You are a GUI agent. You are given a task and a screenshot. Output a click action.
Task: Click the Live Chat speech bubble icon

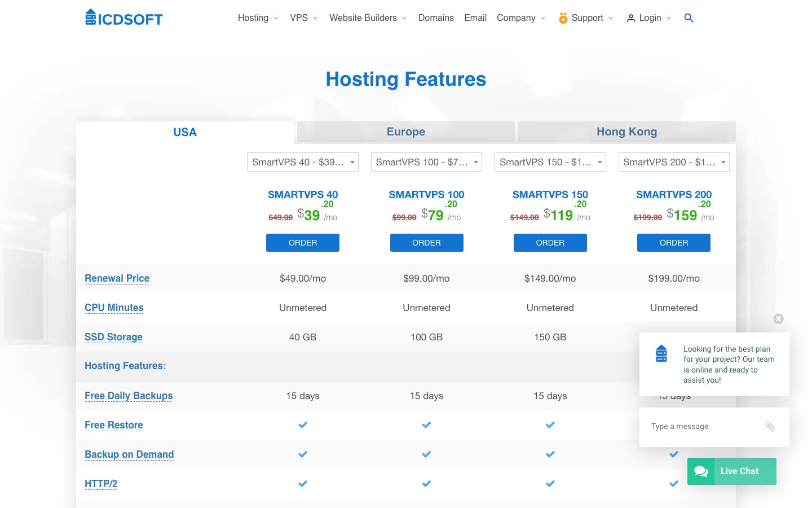[x=701, y=471]
